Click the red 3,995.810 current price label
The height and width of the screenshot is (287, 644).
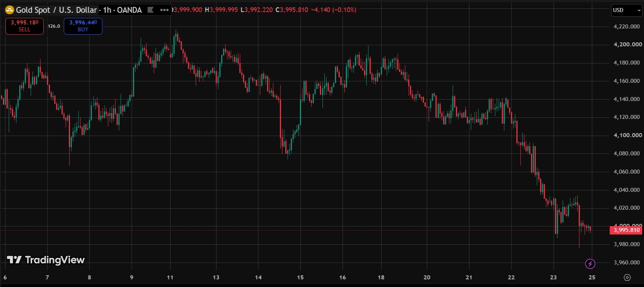[x=626, y=230]
